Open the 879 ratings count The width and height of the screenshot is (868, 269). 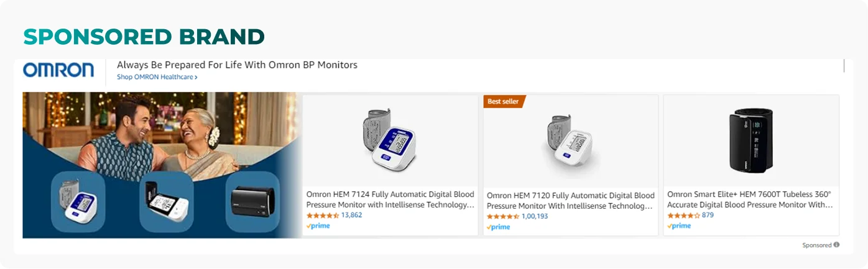click(x=708, y=215)
